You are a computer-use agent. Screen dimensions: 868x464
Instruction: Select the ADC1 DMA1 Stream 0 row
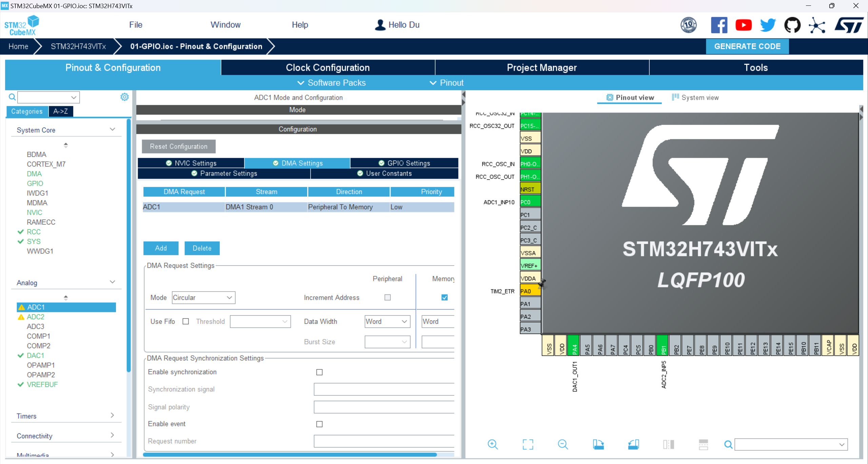click(x=298, y=207)
